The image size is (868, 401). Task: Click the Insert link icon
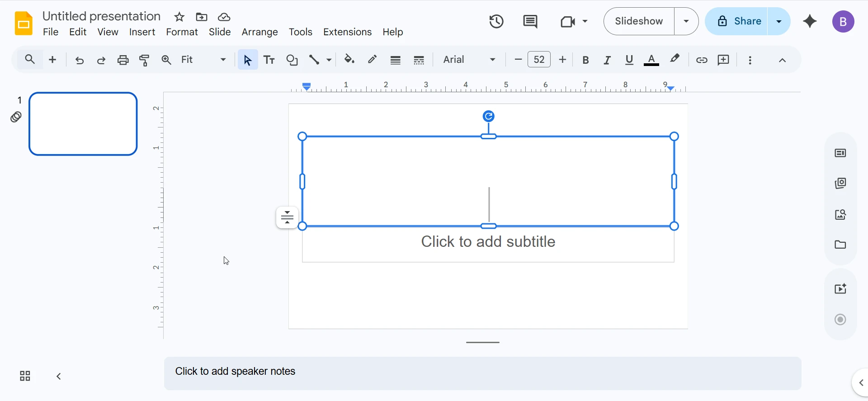click(x=701, y=60)
